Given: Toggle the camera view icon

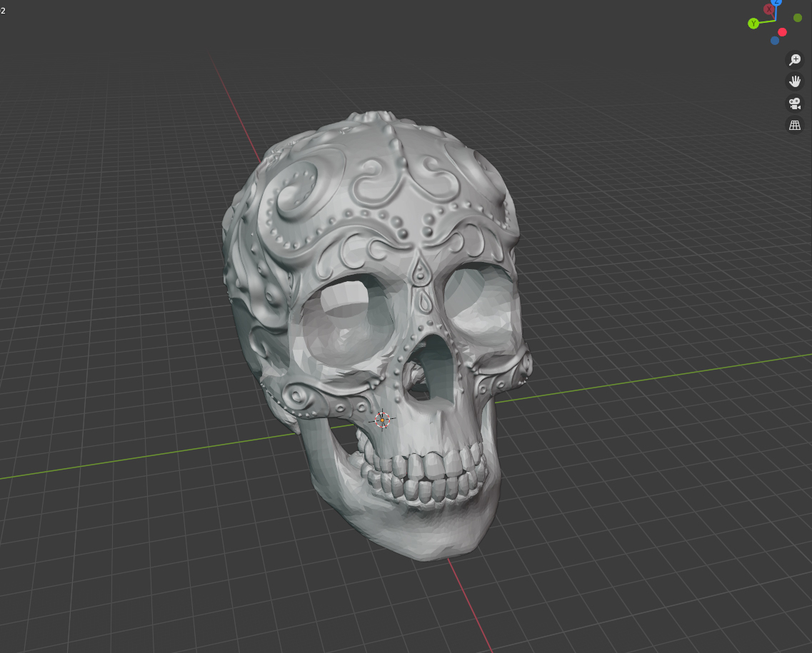Looking at the screenshot, I should coord(796,103).
